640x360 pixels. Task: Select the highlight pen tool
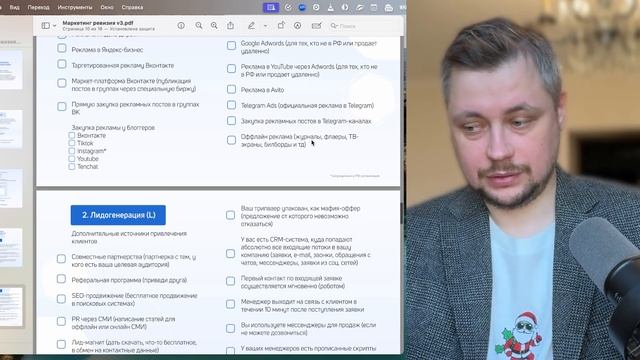point(251,26)
